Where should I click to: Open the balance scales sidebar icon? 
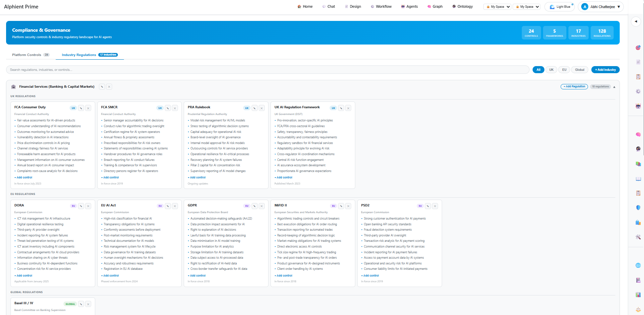coord(638,309)
